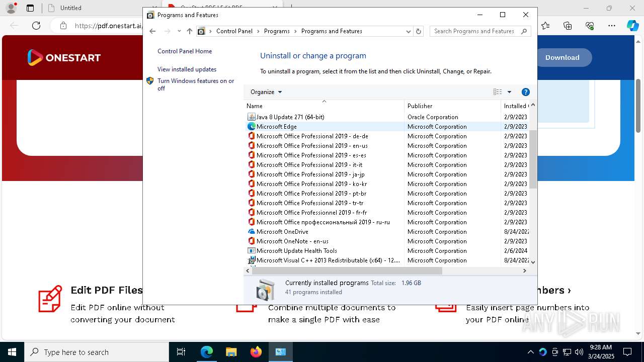
Task: Open Firefox from taskbar
Action: (x=256, y=352)
